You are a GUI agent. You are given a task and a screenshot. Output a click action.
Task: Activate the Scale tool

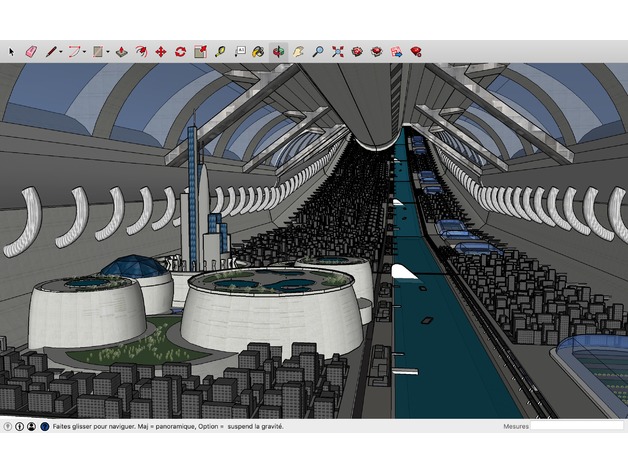coord(200,51)
